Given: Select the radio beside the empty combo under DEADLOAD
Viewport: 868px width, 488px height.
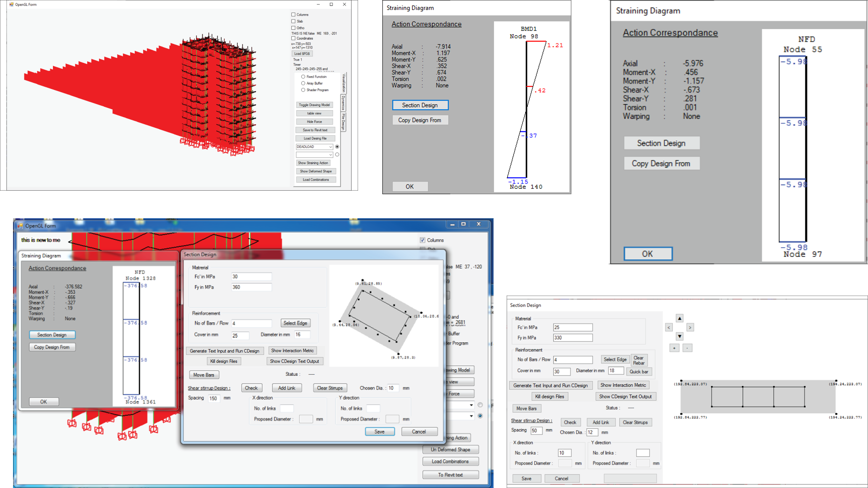Looking at the screenshot, I should point(337,155).
